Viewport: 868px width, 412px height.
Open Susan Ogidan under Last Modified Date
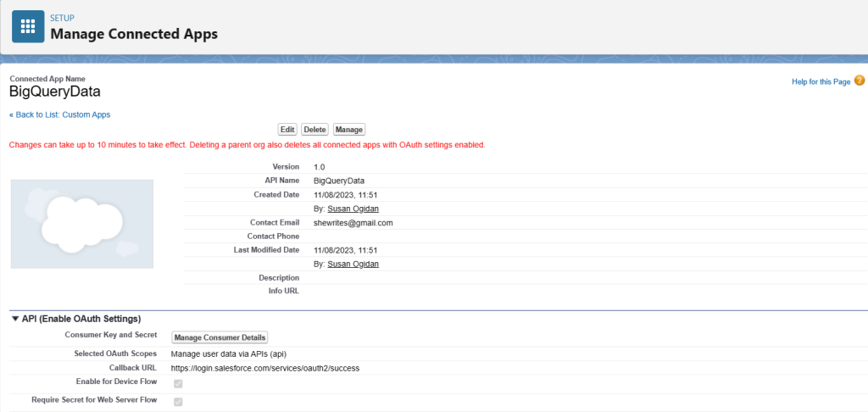pyautogui.click(x=353, y=264)
